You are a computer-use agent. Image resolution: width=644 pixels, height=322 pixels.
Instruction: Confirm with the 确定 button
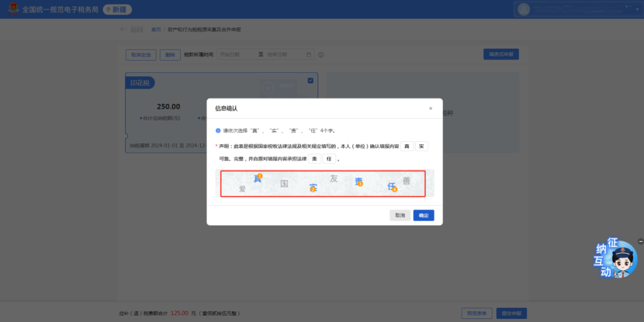click(423, 215)
